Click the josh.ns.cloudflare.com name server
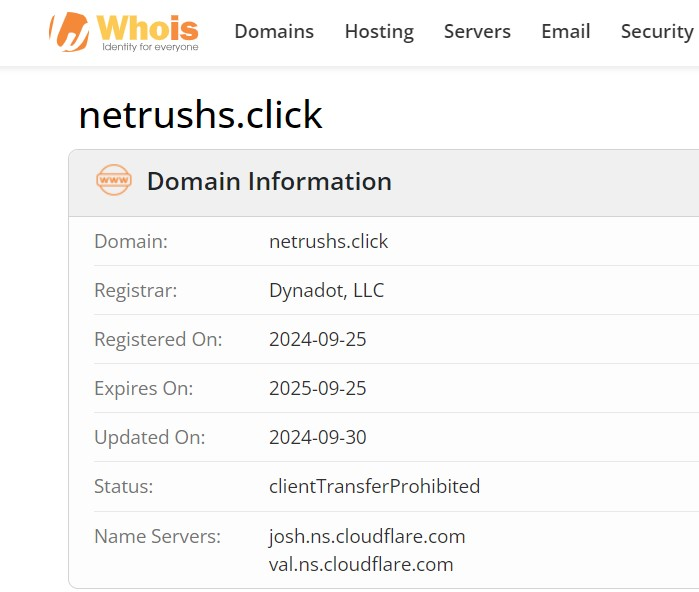 [x=367, y=536]
